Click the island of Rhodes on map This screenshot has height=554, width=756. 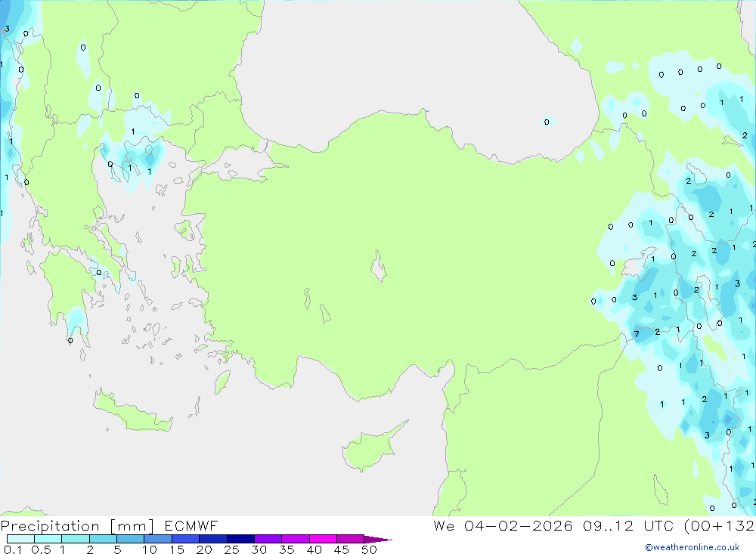222,382
